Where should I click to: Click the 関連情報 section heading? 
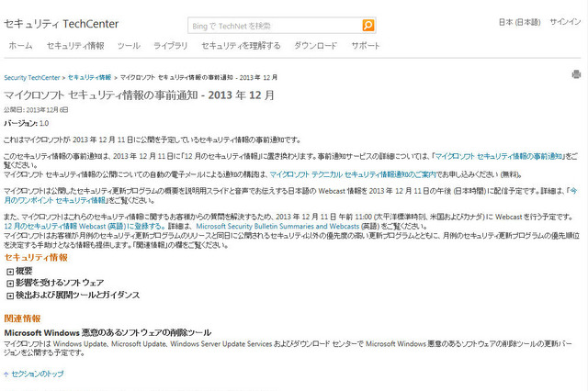point(22,318)
